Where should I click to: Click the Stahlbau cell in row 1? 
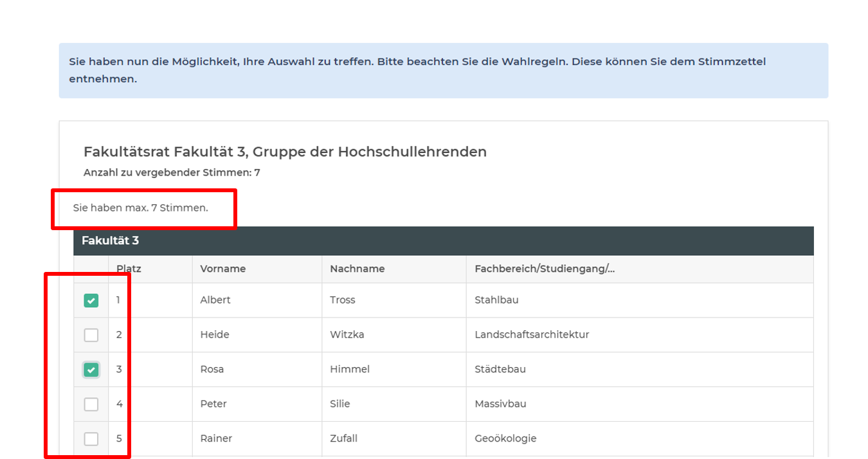click(496, 300)
